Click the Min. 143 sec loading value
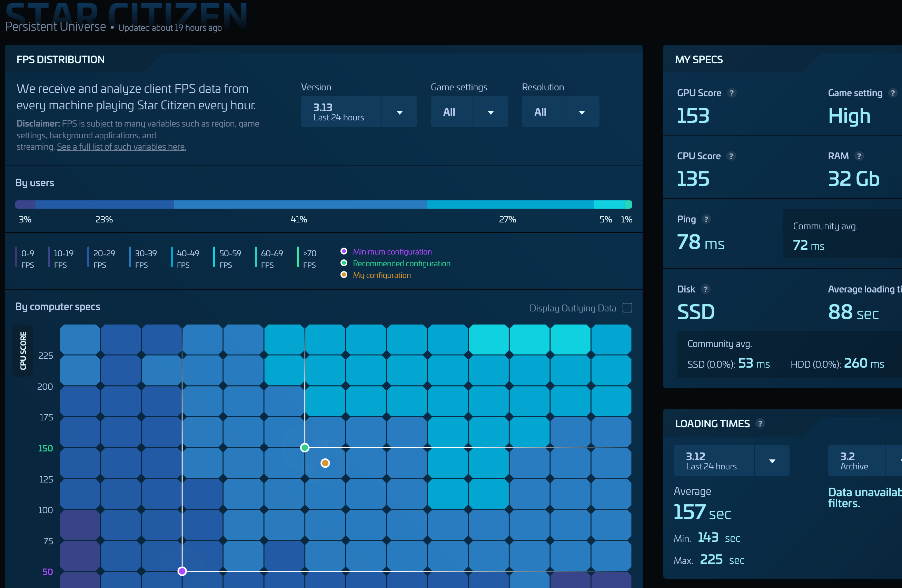The width and height of the screenshot is (902, 588). [707, 538]
